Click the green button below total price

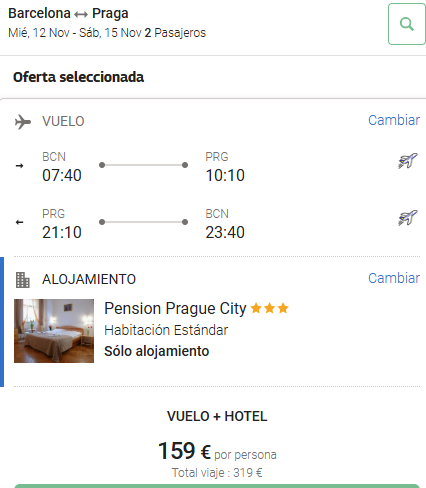[217, 486]
